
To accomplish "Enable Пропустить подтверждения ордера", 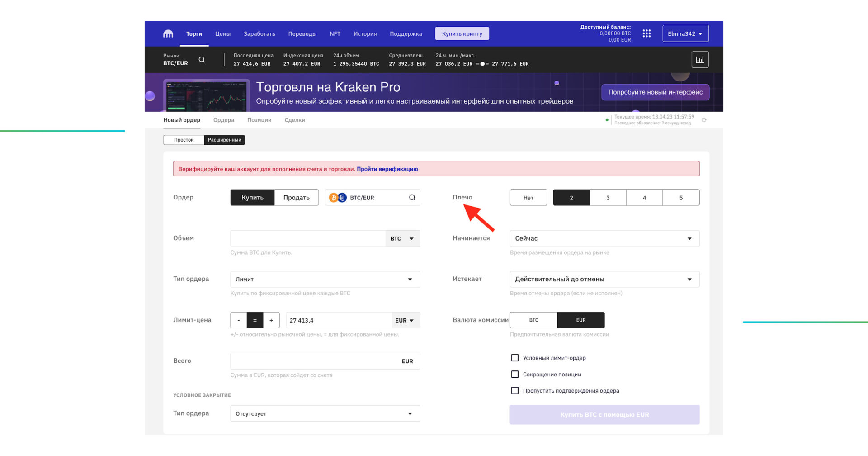I will (515, 390).
